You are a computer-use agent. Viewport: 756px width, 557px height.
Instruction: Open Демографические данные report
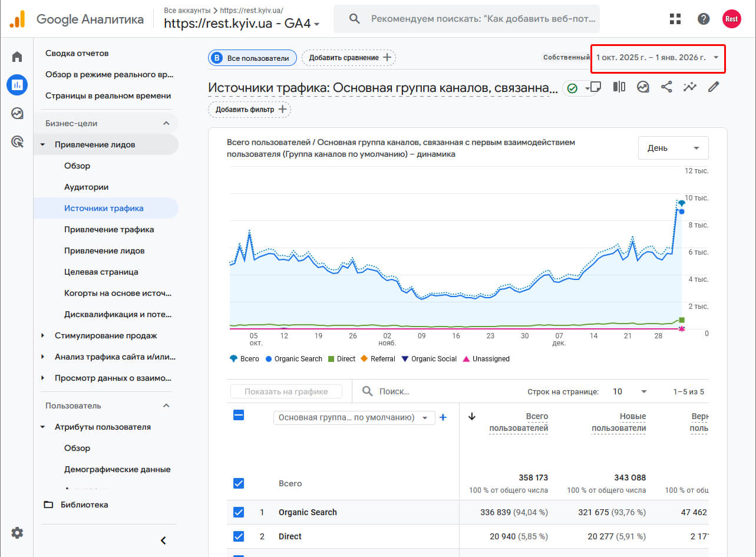117,469
